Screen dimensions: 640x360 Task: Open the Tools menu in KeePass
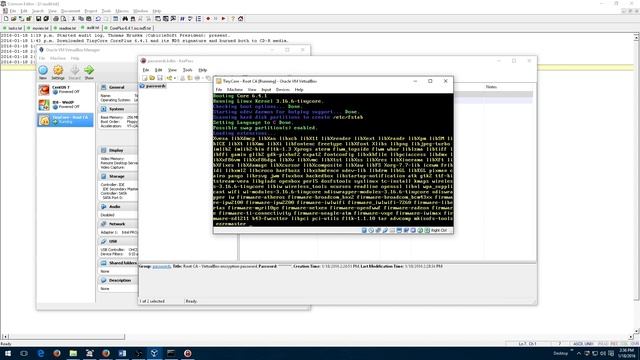coord(187,70)
